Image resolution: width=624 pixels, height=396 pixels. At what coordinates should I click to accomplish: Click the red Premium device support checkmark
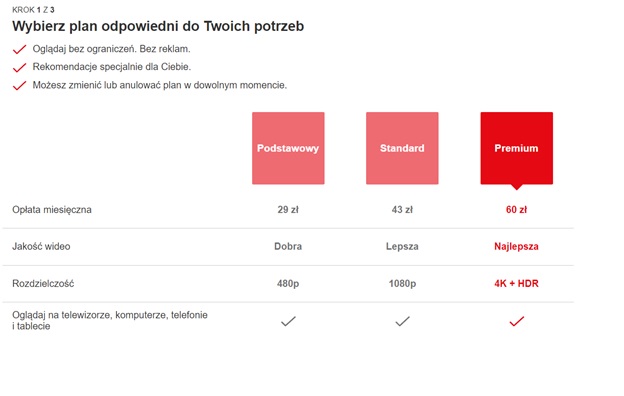517,321
